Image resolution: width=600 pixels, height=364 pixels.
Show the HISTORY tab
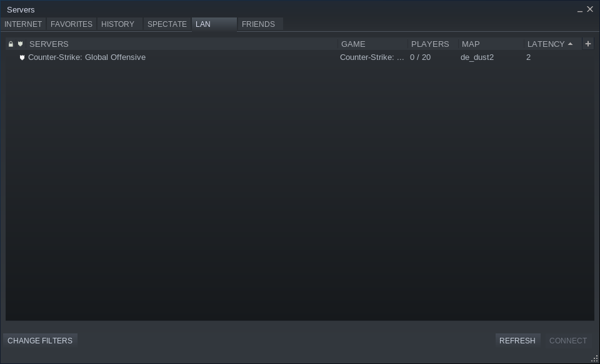coord(120,24)
